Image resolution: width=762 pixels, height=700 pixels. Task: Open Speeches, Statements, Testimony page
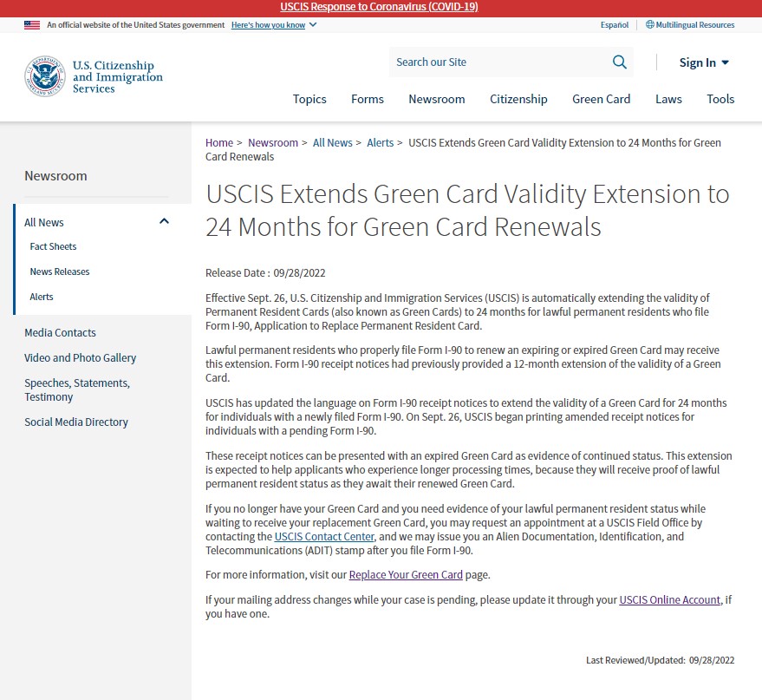(77, 389)
